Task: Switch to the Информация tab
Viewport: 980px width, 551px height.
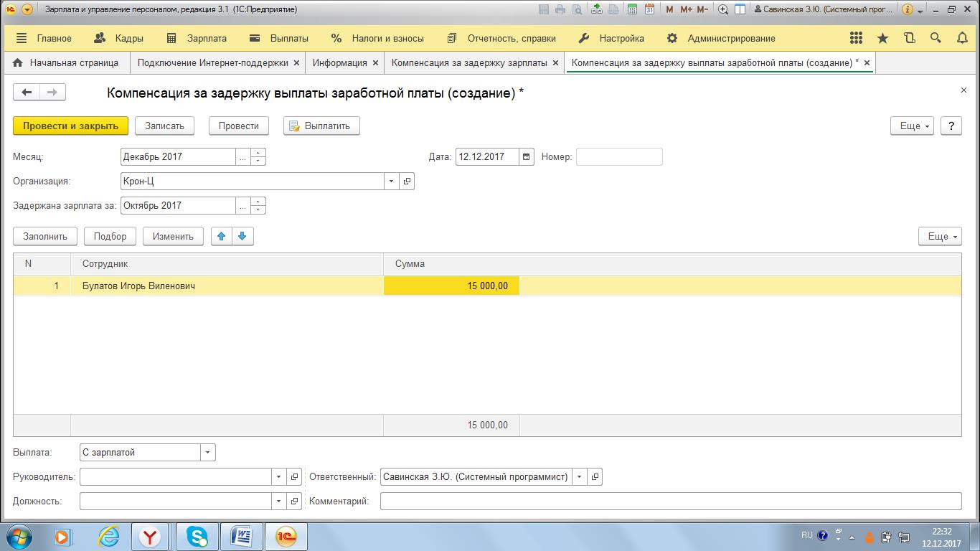Action: (x=339, y=63)
